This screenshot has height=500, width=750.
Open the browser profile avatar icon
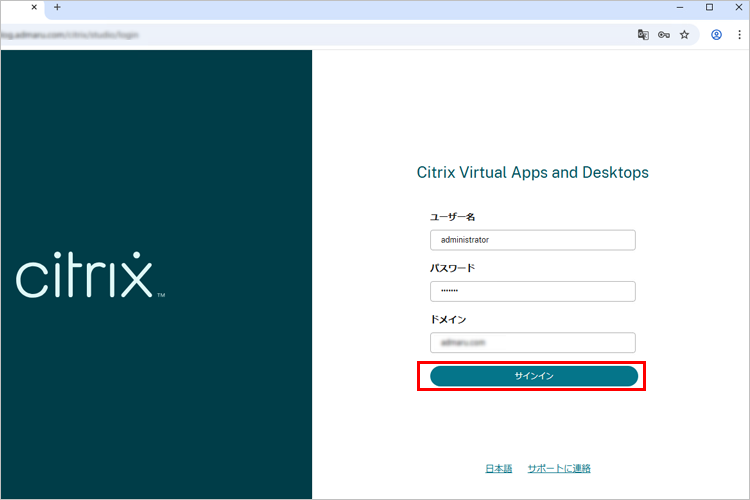(716, 34)
